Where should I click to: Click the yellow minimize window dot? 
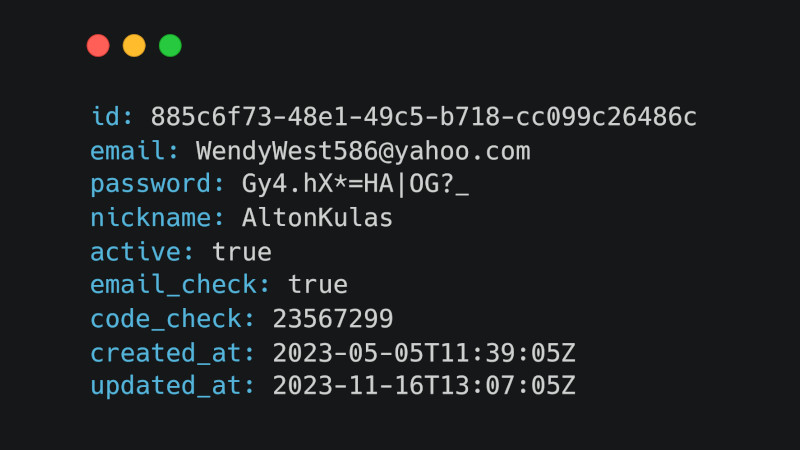(x=134, y=45)
